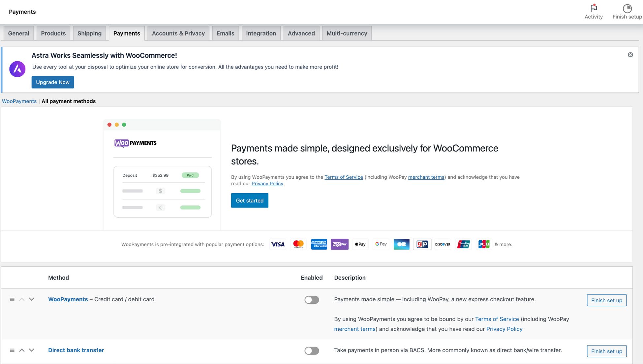Switch to the Shipping tab
The image size is (643, 364).
click(x=89, y=33)
